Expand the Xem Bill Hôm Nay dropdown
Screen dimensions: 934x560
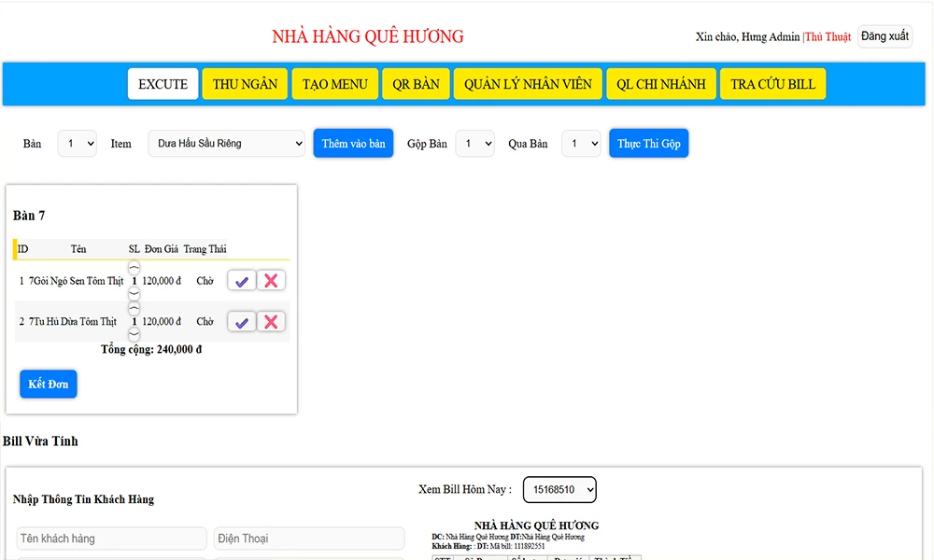coord(559,489)
